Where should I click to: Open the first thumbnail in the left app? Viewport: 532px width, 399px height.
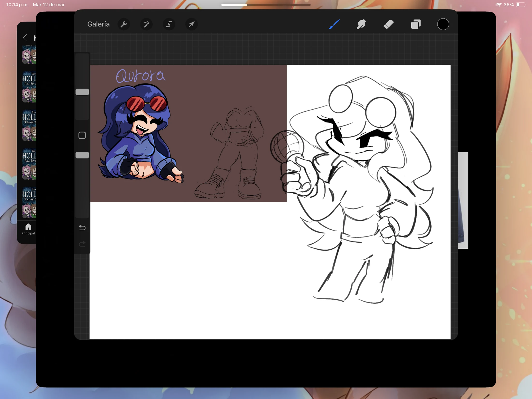click(29, 55)
